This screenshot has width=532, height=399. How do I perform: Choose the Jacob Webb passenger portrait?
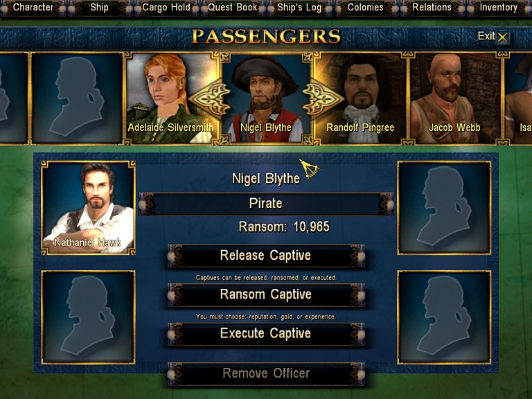(x=455, y=98)
